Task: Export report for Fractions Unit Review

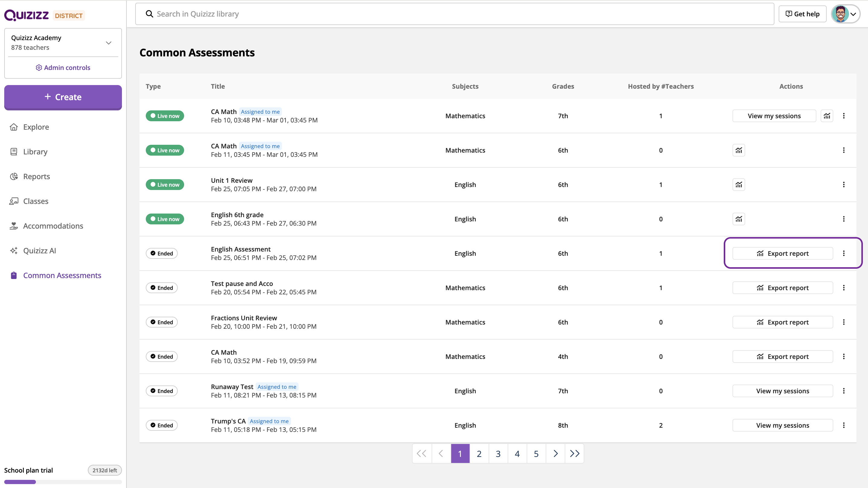Action: tap(782, 322)
